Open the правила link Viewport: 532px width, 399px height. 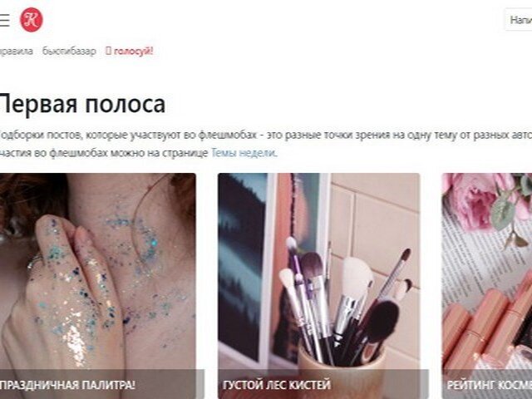click(x=16, y=52)
